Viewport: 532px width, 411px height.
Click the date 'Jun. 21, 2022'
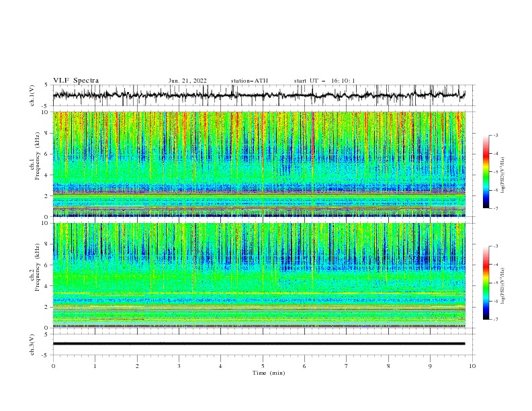pyautogui.click(x=187, y=81)
